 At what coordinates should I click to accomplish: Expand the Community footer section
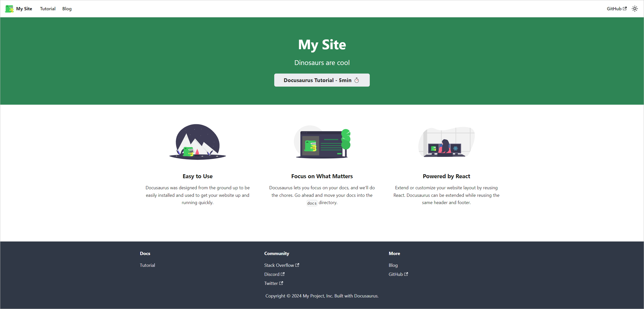277,253
